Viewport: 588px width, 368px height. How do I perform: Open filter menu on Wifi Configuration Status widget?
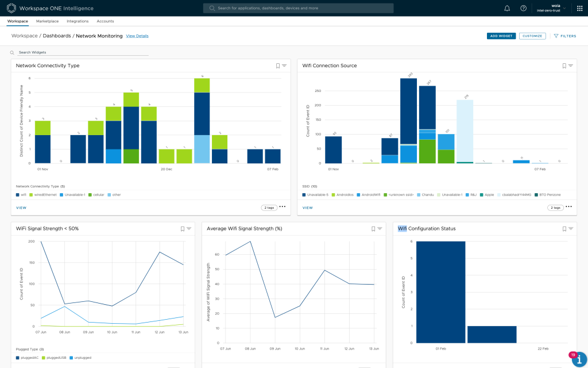click(571, 229)
